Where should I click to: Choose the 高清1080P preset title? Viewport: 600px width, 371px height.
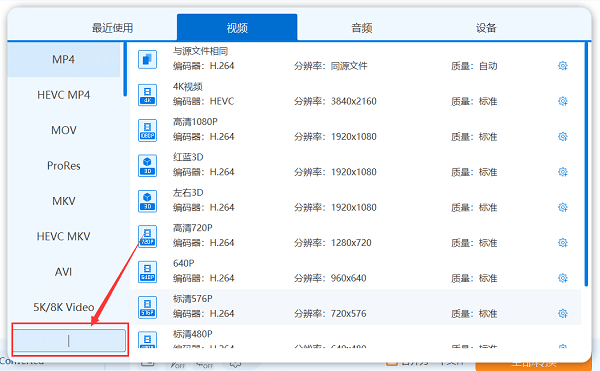point(195,122)
